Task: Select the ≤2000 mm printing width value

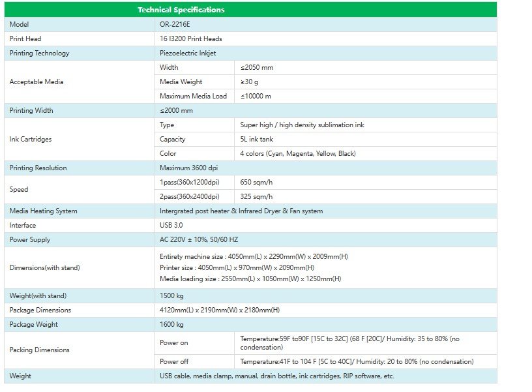Action: pos(176,110)
